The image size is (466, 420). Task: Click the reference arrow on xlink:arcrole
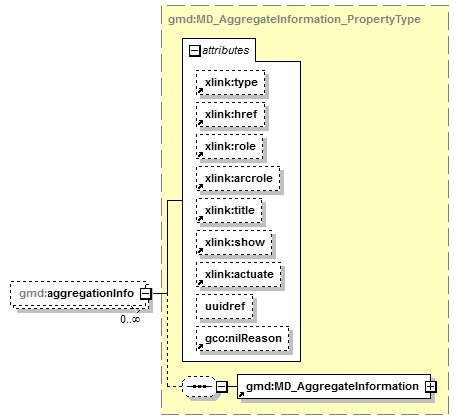point(200,187)
